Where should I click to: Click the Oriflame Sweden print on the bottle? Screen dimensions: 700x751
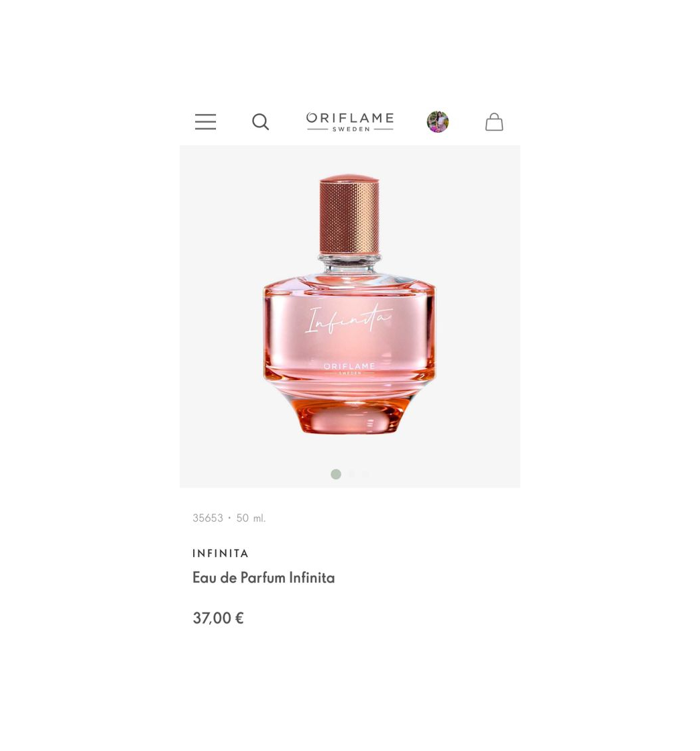pos(349,368)
